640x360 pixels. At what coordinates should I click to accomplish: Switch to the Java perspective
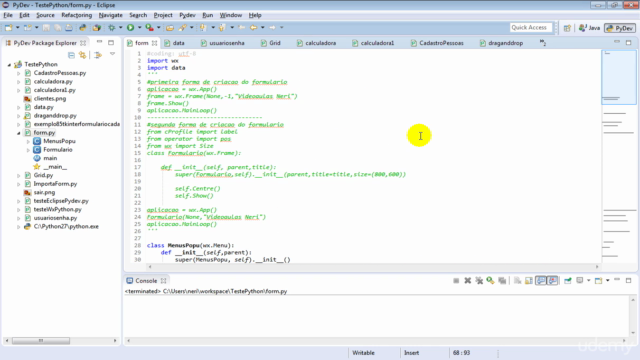point(590,28)
